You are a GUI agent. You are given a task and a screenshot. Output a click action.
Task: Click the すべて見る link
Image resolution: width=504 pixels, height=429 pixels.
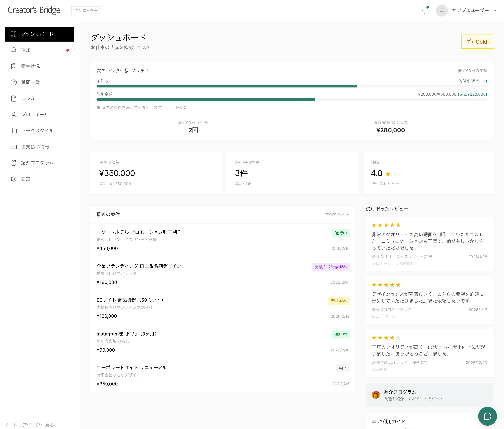pyautogui.click(x=337, y=214)
